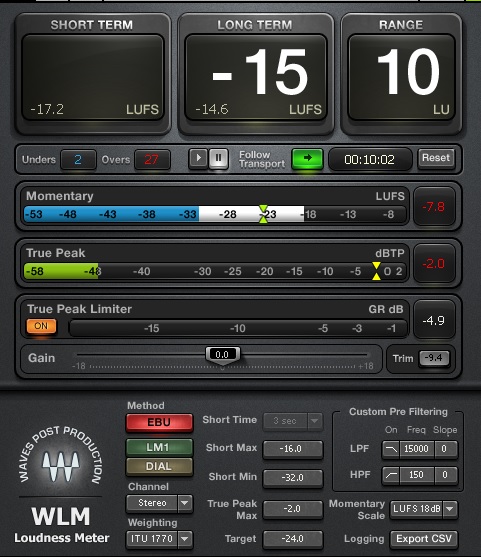Click the arrow beside the ITU 1770 field

[x=185, y=539]
